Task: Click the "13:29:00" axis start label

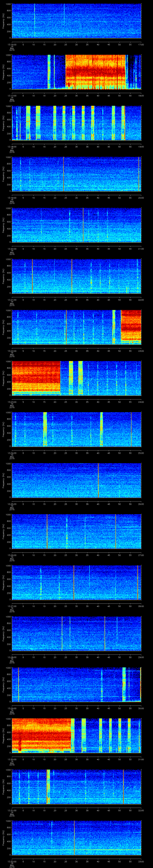Action: (12, 708)
